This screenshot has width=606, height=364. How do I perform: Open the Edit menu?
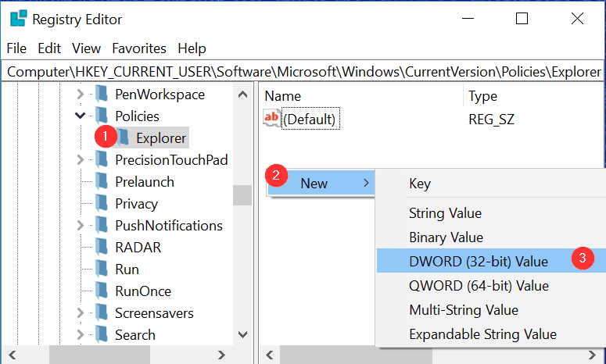coord(49,48)
